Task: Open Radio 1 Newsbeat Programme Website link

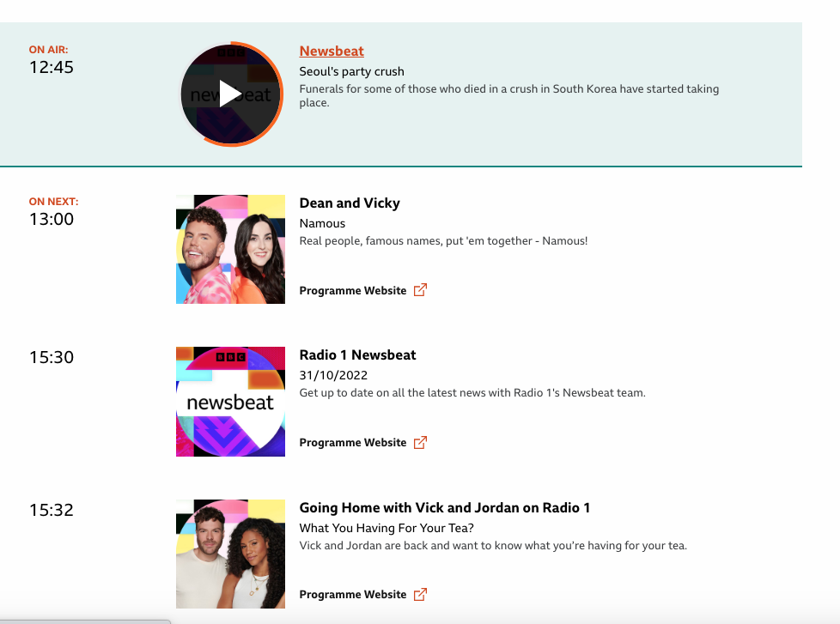Action: coord(352,443)
